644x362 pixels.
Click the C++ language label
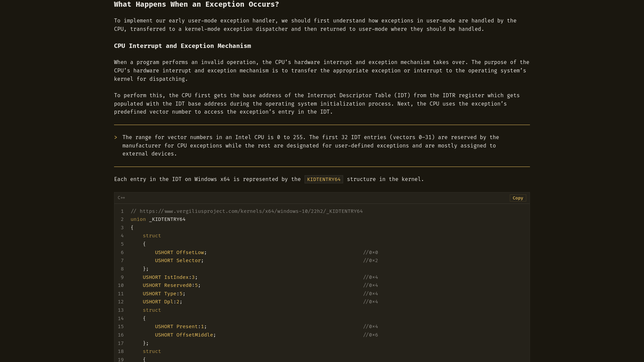tap(121, 198)
